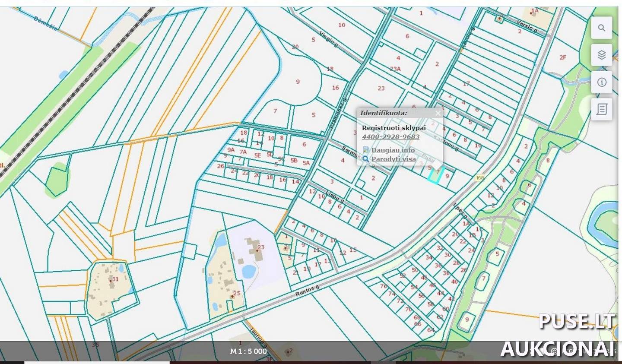Select the building plot labeled 25
Viewport: 622px width, 364px height.
coord(237,293)
